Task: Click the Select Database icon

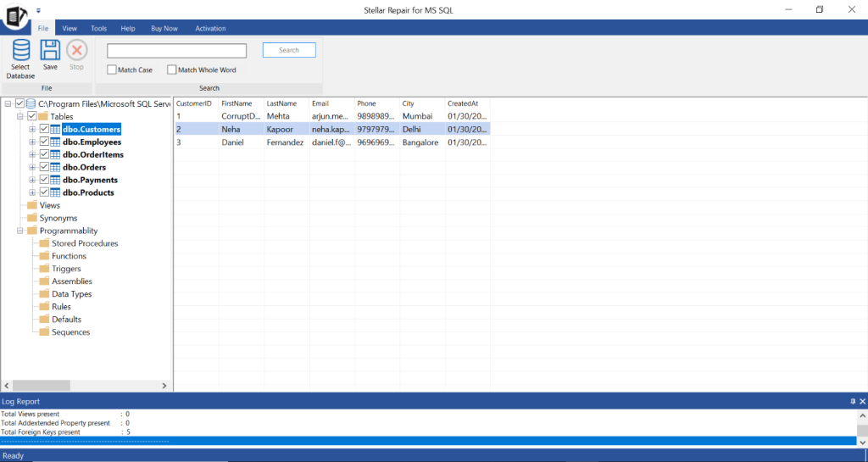Action: coord(21,50)
